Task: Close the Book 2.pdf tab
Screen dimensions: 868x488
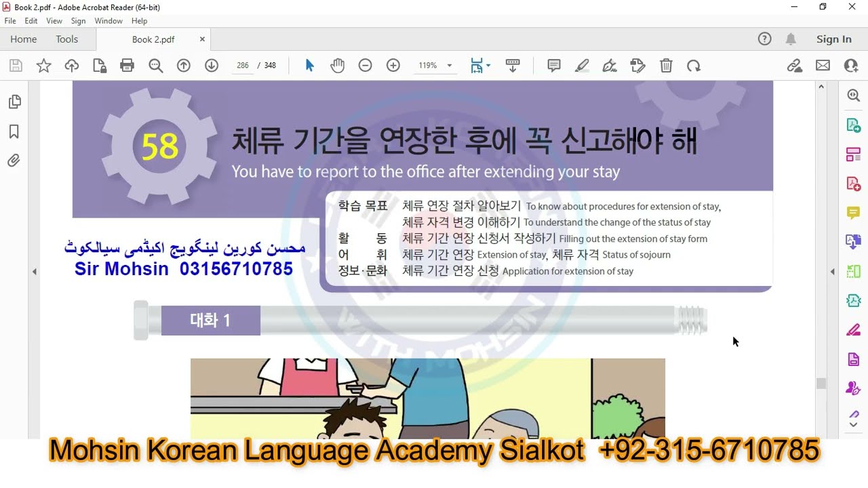Action: 202,39
